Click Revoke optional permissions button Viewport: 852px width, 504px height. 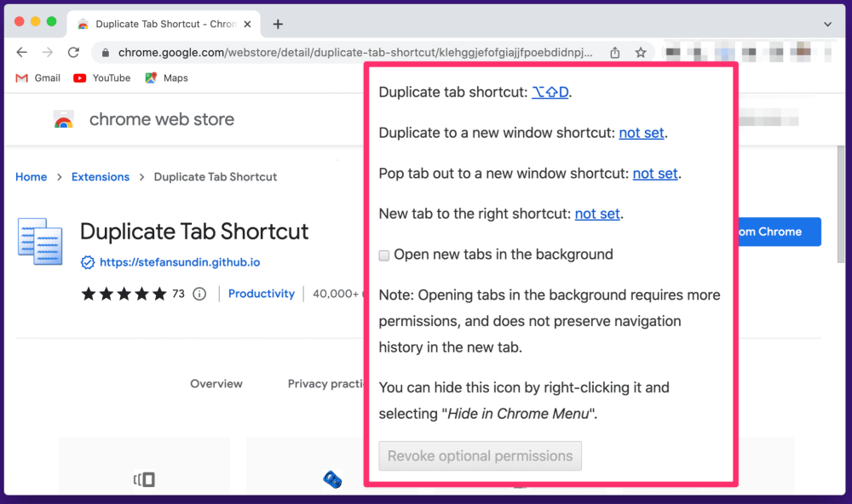pos(481,456)
